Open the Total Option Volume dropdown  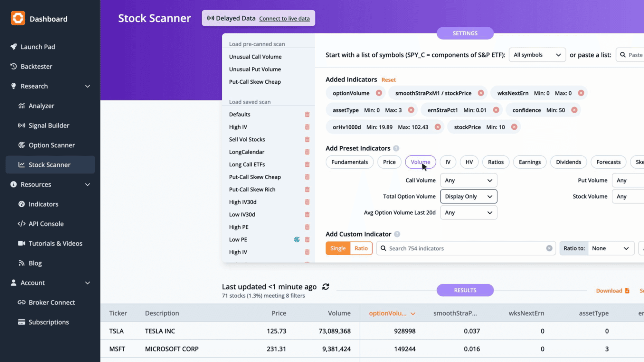469,197
